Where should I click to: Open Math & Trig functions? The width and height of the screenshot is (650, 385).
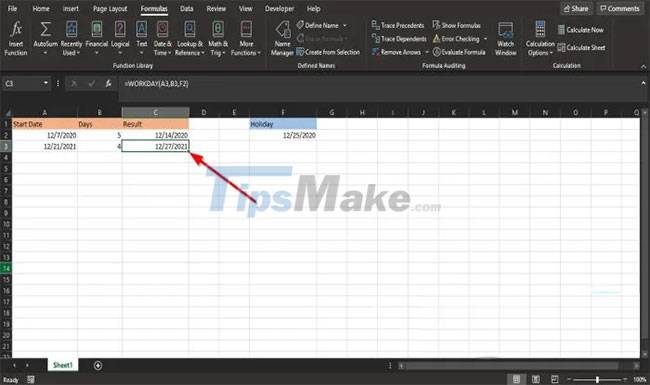218,38
